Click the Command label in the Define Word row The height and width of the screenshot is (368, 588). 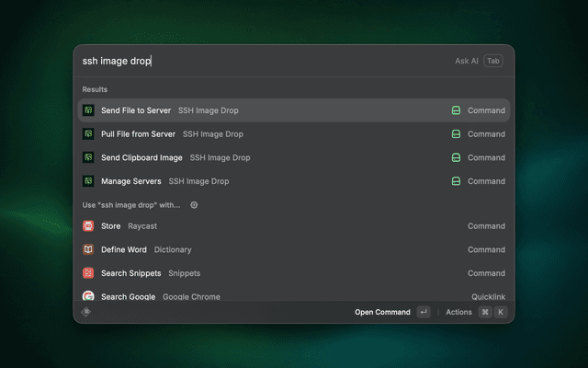pos(486,249)
